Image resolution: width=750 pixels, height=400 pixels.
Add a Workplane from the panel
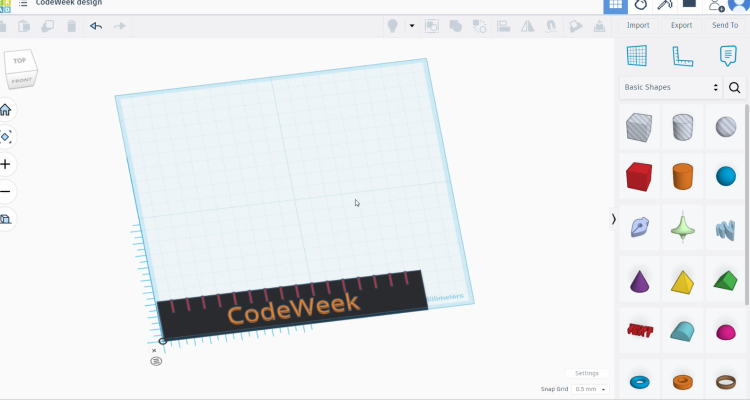pyautogui.click(x=637, y=56)
